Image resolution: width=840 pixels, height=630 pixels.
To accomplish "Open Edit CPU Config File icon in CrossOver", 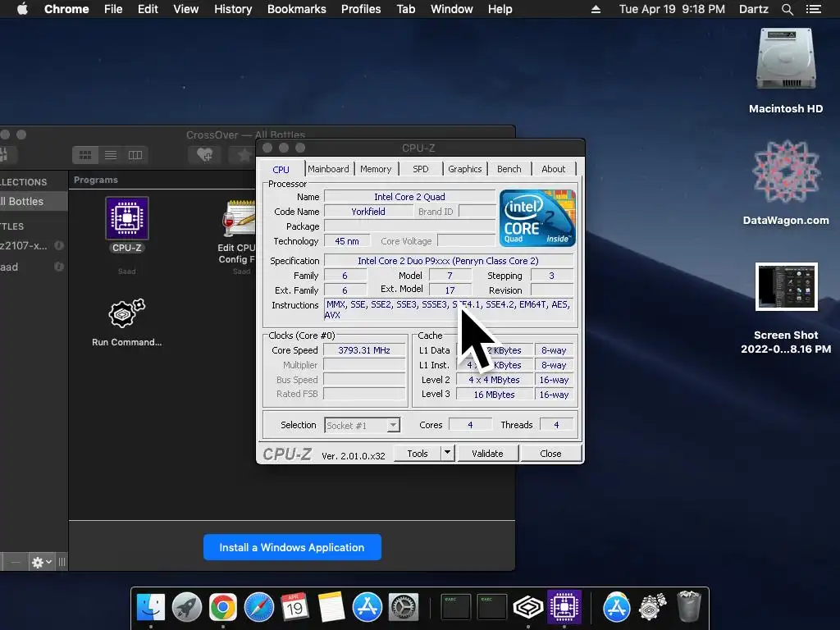I will [239, 218].
